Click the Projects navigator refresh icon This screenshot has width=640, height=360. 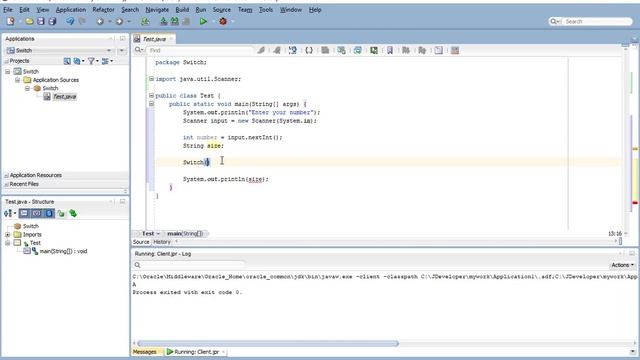coord(67,61)
